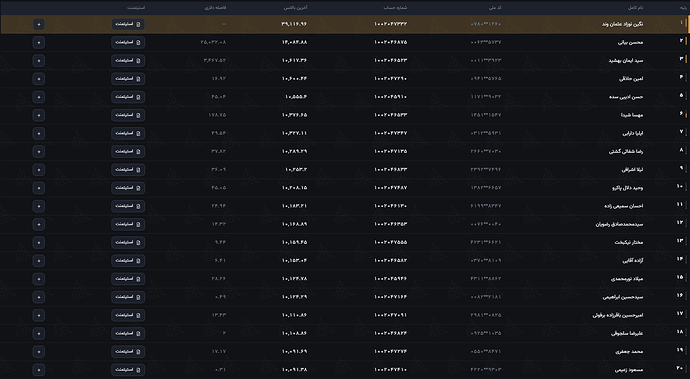
Task: Click round details icon in rank 4 row
Action: (x=39, y=79)
